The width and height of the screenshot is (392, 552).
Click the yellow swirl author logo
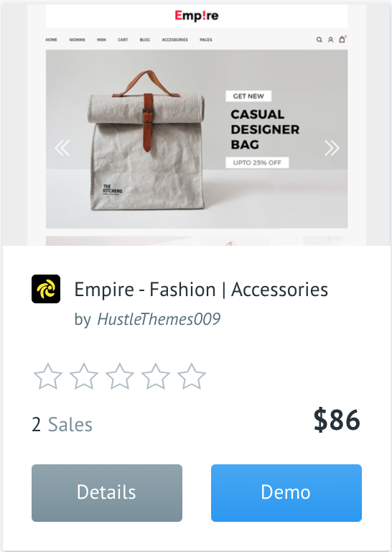point(46,289)
